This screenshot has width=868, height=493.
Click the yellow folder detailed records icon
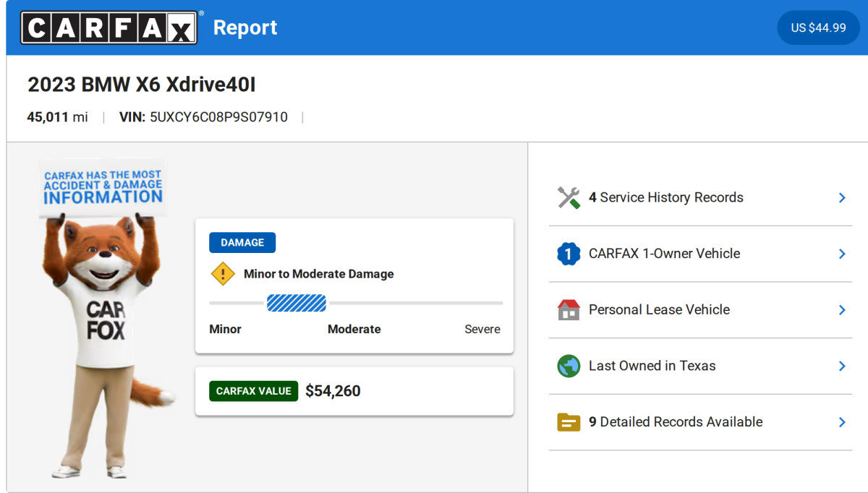(x=569, y=422)
